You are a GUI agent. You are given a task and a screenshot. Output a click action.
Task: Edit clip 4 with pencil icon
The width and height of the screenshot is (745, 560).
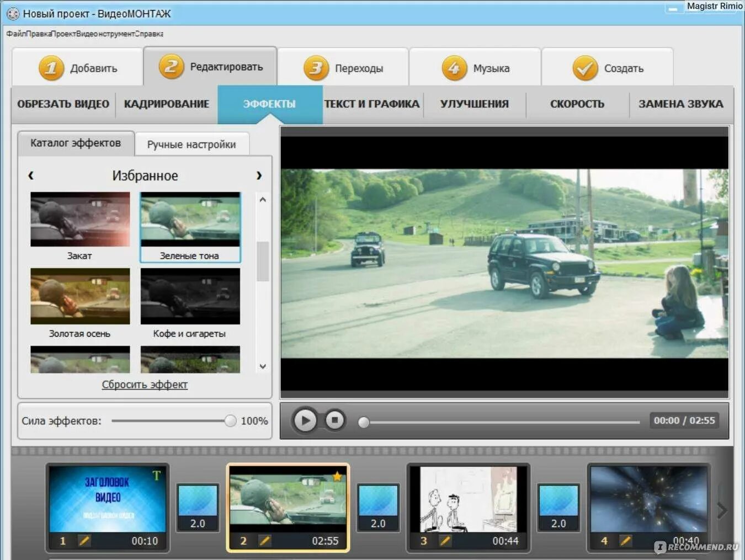click(x=626, y=541)
